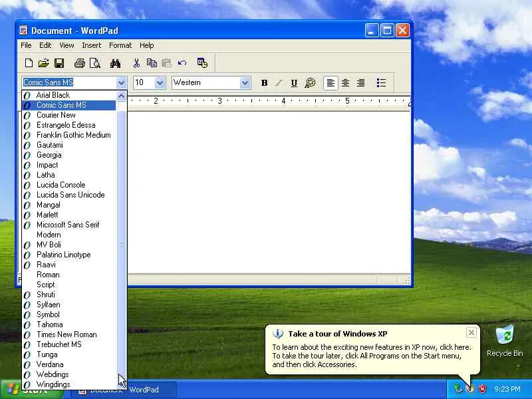Open the font color palette icon
532x399 pixels.
tap(310, 82)
